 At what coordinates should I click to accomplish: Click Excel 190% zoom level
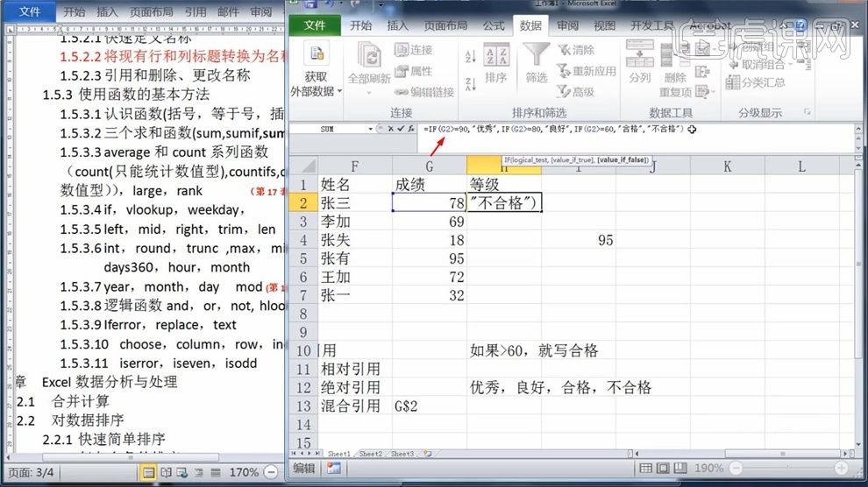click(x=708, y=469)
